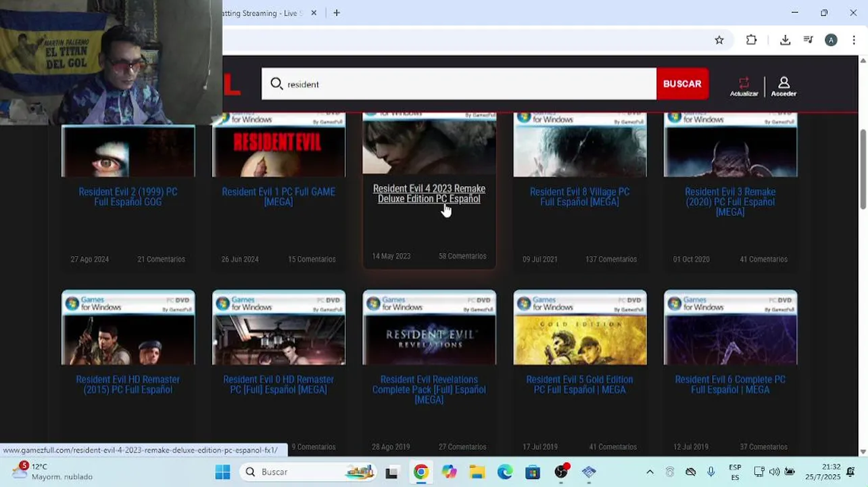Open Resident Evil Revelations Complete Pack link
Image resolution: width=868 pixels, height=487 pixels.
click(429, 390)
